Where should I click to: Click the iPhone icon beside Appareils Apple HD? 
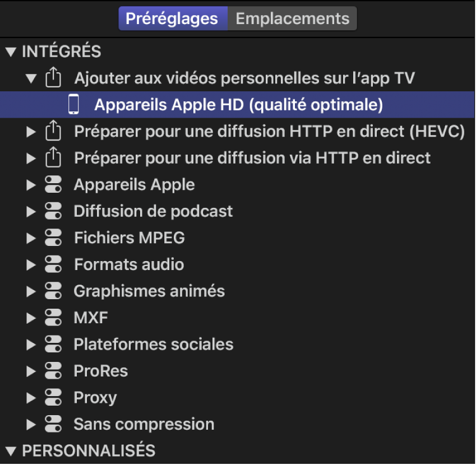(x=73, y=105)
